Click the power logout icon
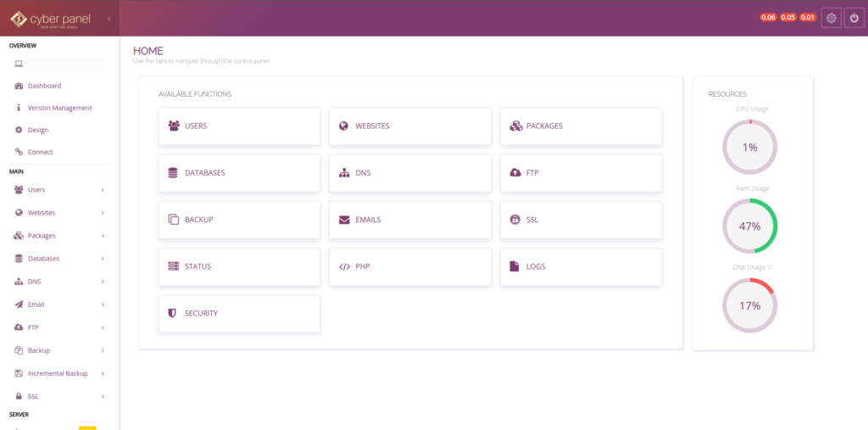 [854, 18]
